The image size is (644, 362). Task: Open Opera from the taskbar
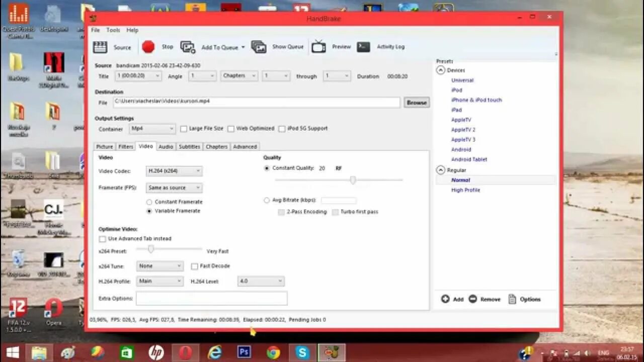coord(185,352)
